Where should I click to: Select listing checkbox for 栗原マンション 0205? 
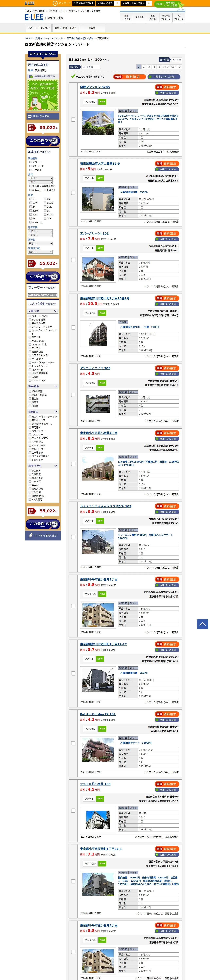click(73, 119)
